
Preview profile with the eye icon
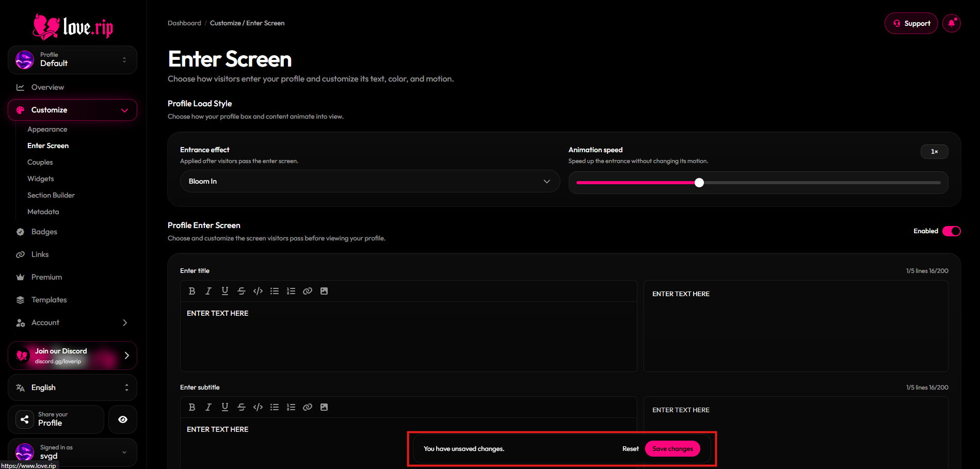(x=123, y=419)
